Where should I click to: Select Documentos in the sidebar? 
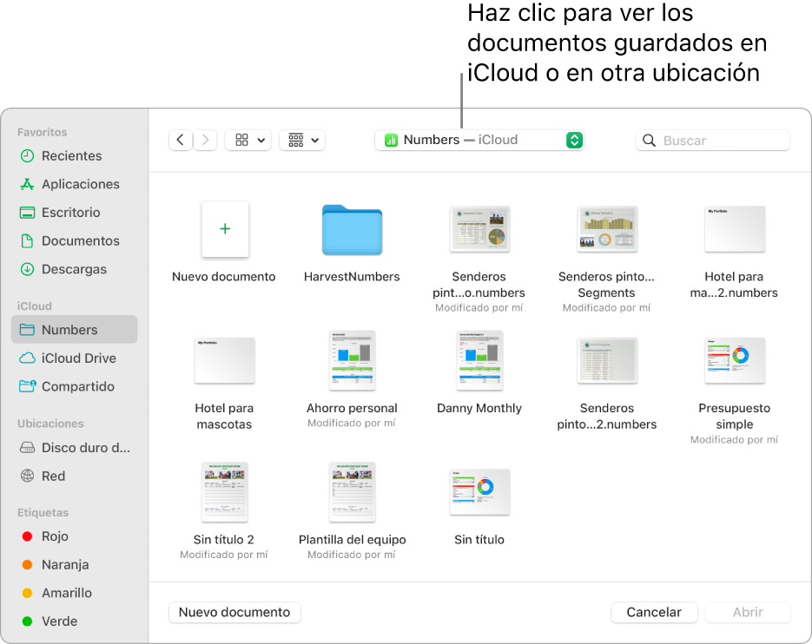(74, 241)
